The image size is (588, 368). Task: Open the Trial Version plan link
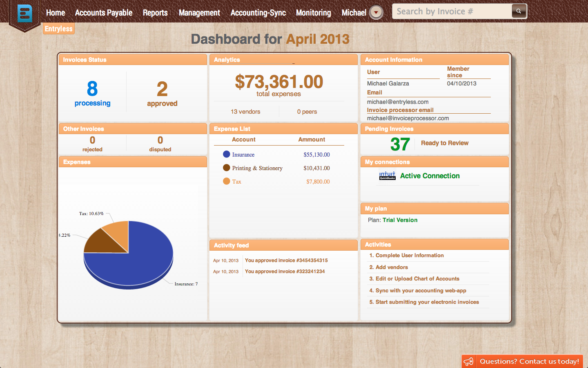[x=400, y=220]
